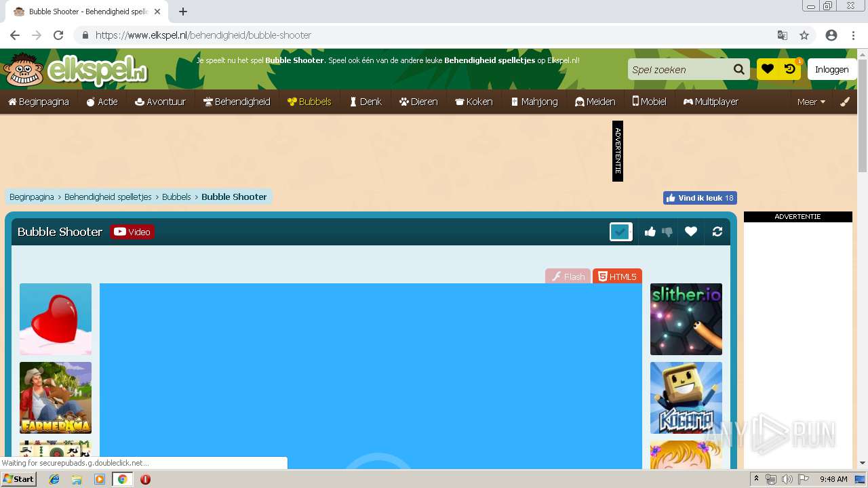Click Behendigheid spelletjes breadcrumb link
The image size is (868, 488).
108,197
